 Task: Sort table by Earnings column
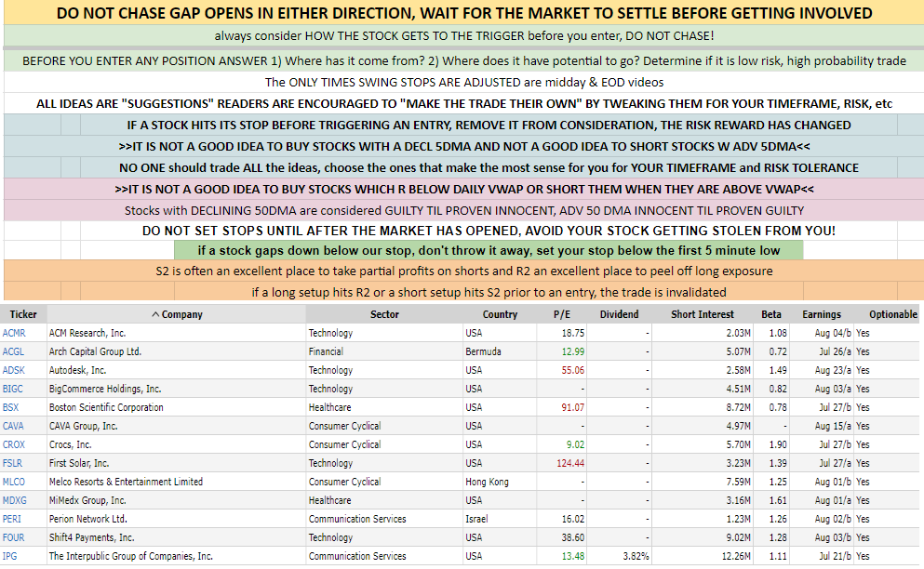coord(822,314)
